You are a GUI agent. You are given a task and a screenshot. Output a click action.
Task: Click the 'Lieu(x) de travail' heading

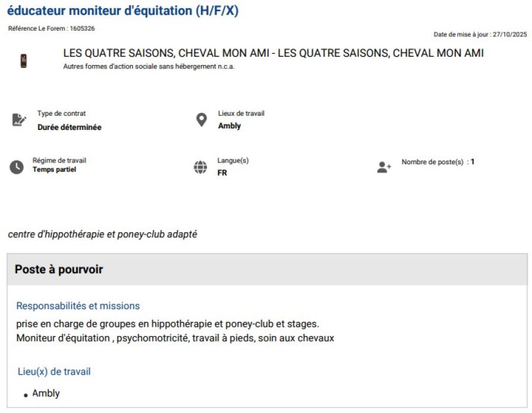54,372
